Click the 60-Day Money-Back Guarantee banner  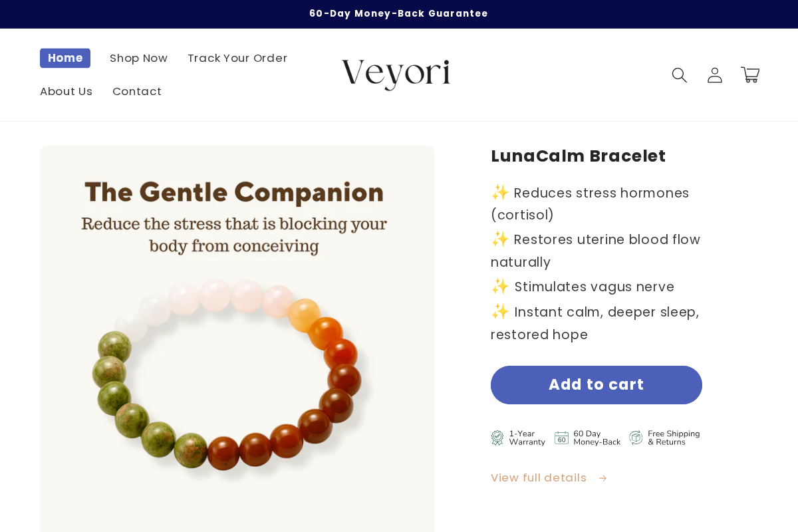(399, 13)
